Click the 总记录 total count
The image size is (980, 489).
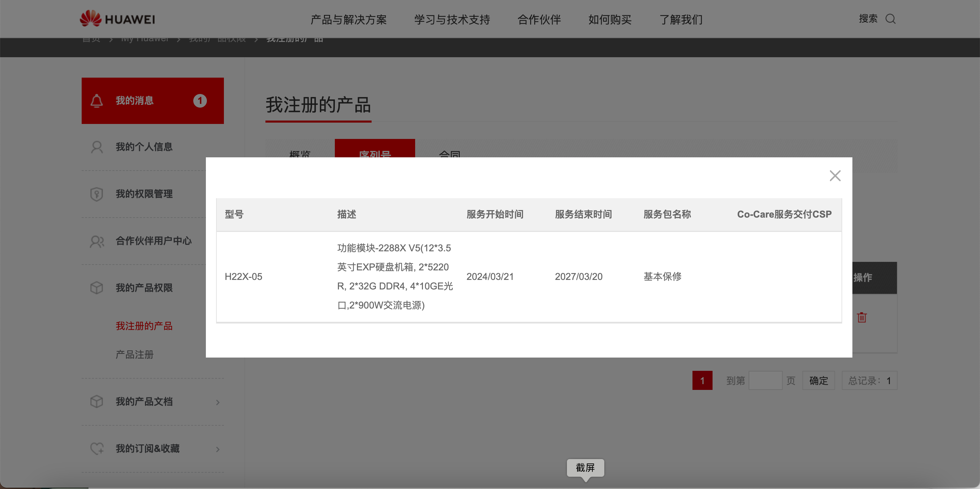[870, 380]
